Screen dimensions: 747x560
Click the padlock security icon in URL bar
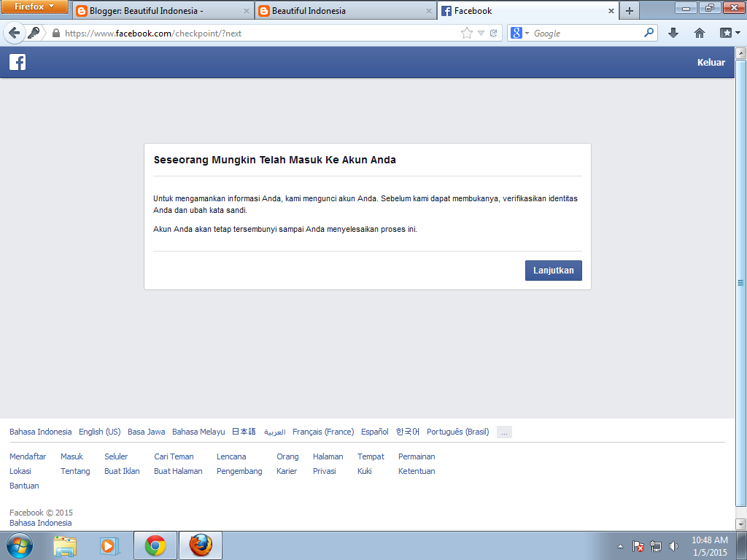[x=56, y=33]
